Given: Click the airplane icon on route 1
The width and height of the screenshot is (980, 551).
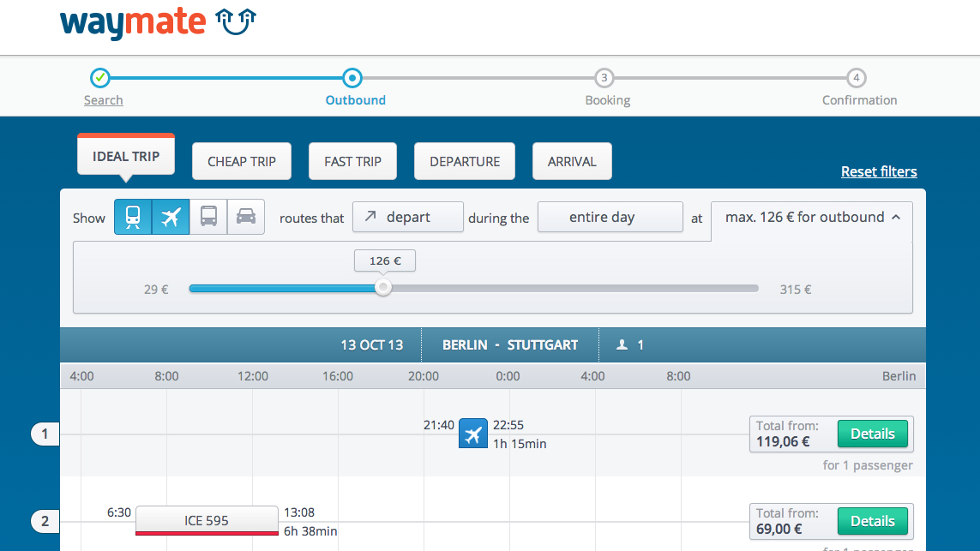Looking at the screenshot, I should [473, 434].
